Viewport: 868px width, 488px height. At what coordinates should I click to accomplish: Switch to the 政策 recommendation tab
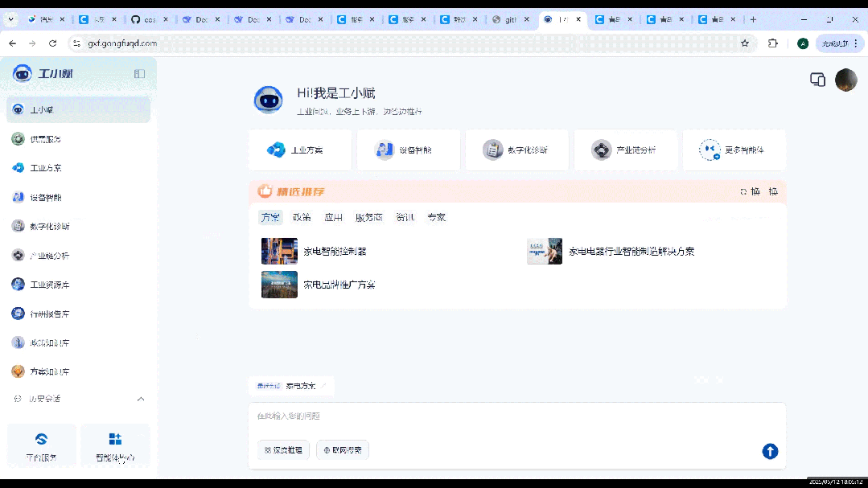(x=302, y=217)
